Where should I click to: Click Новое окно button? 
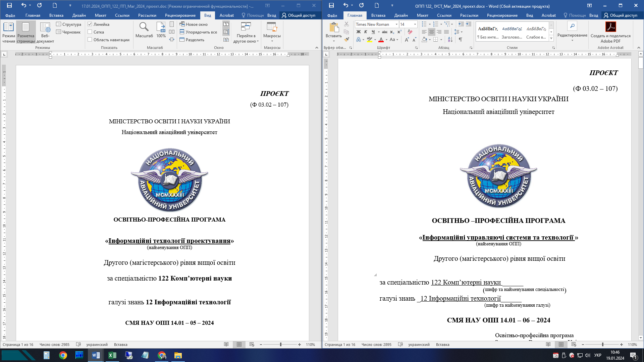point(194,24)
